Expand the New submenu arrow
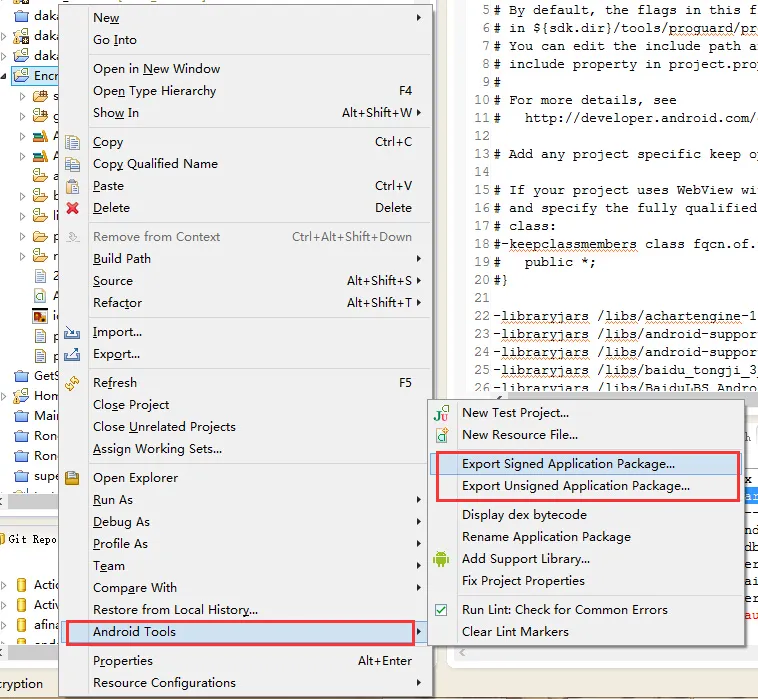This screenshot has height=699, width=758. point(419,18)
